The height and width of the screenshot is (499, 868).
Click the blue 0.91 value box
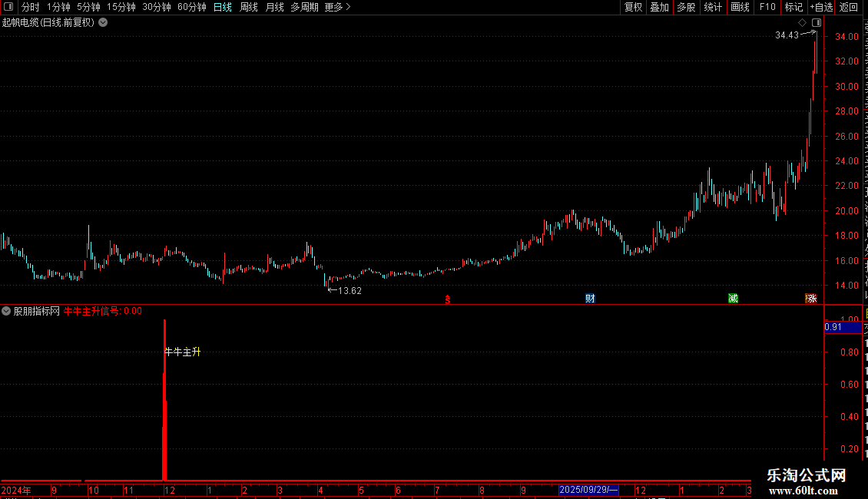pos(843,327)
